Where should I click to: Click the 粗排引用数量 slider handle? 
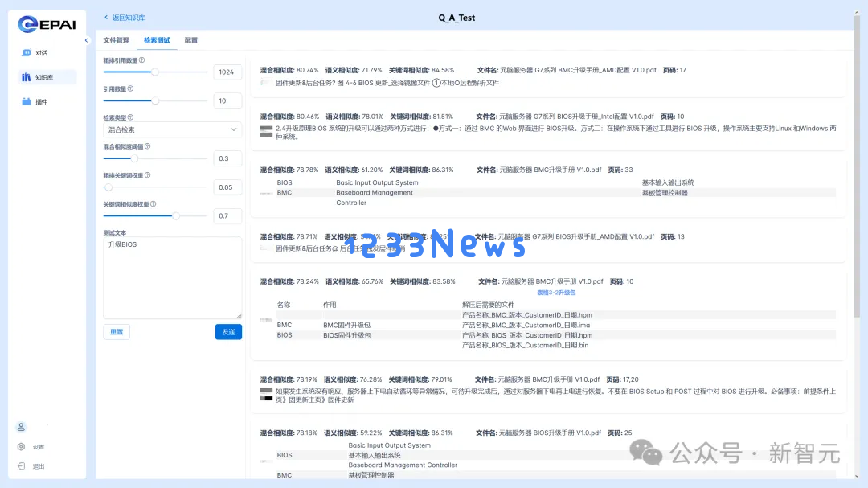(155, 72)
